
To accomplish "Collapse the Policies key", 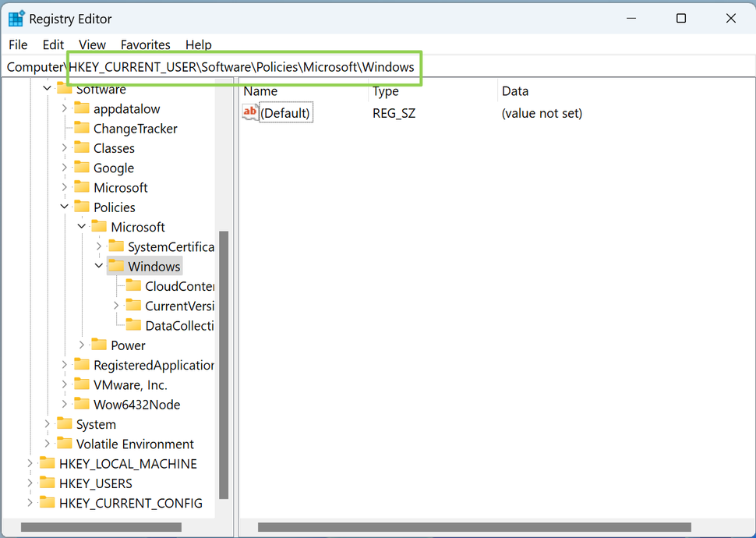I will pyautogui.click(x=64, y=207).
